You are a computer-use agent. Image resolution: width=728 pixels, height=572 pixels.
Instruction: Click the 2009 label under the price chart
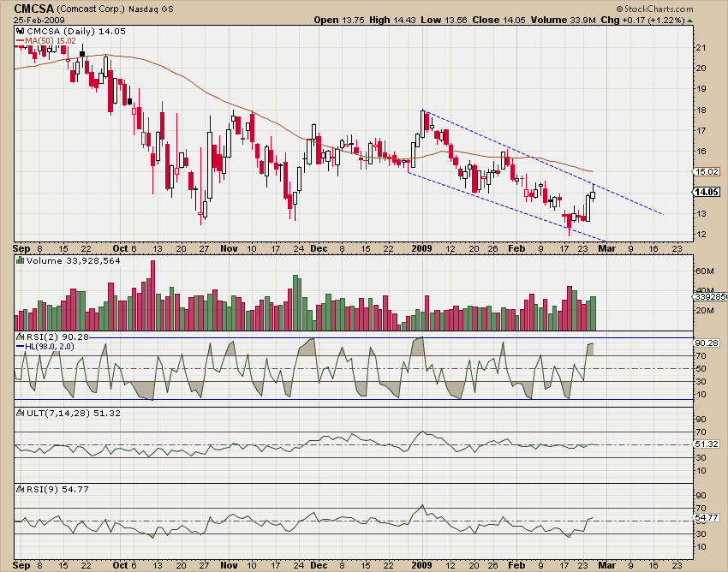(421, 248)
